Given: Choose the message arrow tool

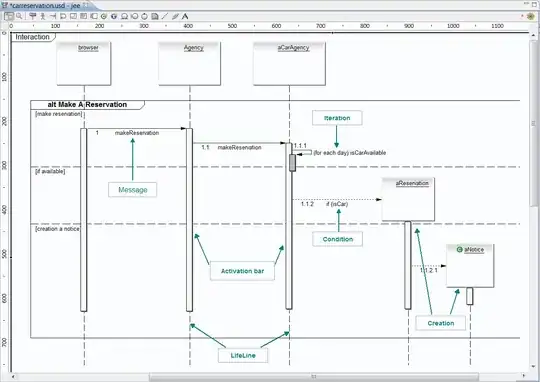Looking at the screenshot, I should pyautogui.click(x=53, y=16).
